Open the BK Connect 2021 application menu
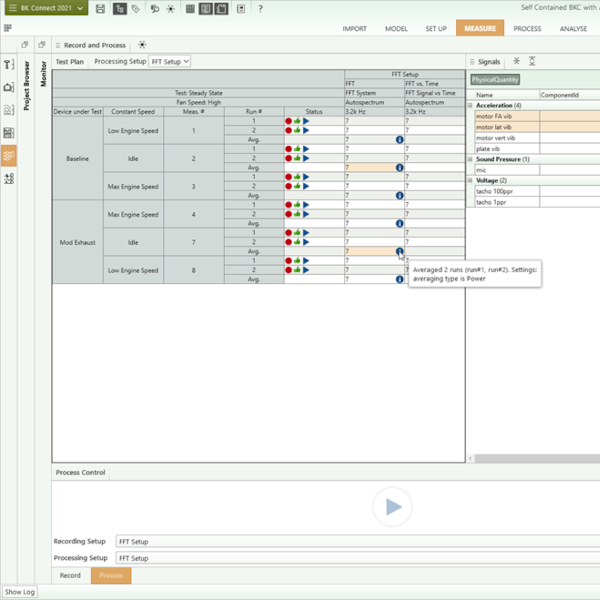This screenshot has width=600, height=600. pos(44,8)
